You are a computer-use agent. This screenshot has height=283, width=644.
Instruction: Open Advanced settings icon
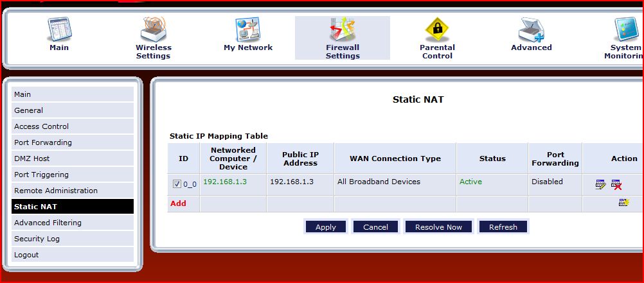[531, 29]
